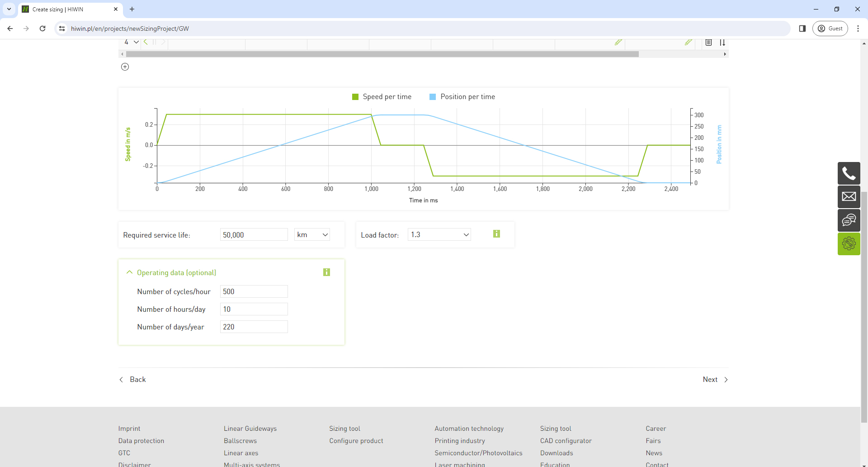Click the table scrollbar left arrow
Image resolution: width=868 pixels, height=467 pixels.
[122, 54]
